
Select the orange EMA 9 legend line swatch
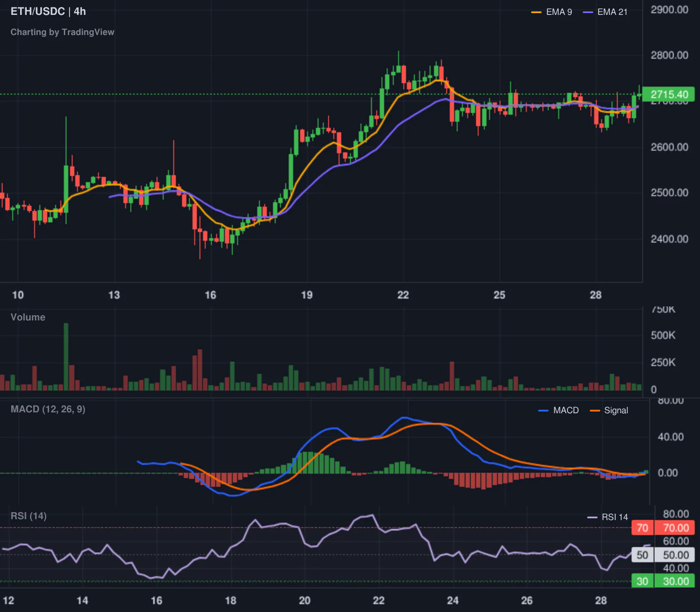(x=536, y=12)
